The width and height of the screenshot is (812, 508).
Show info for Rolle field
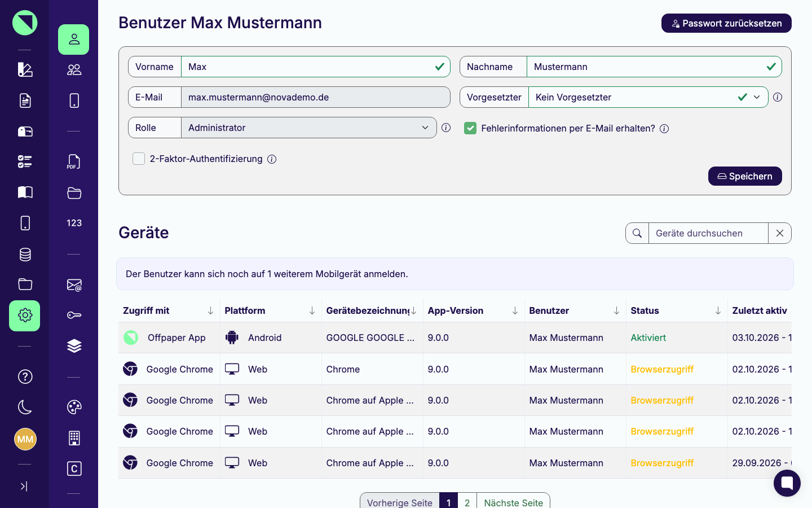tap(446, 128)
